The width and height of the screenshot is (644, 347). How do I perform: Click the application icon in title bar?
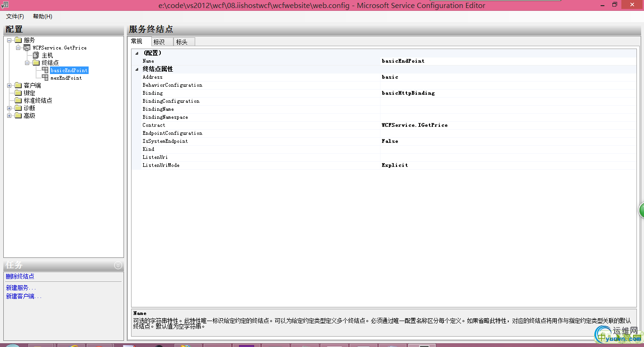pyautogui.click(x=4, y=5)
